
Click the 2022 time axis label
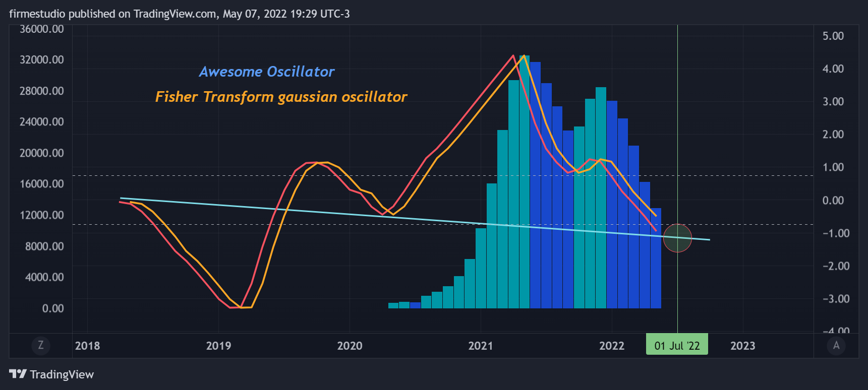(612, 346)
